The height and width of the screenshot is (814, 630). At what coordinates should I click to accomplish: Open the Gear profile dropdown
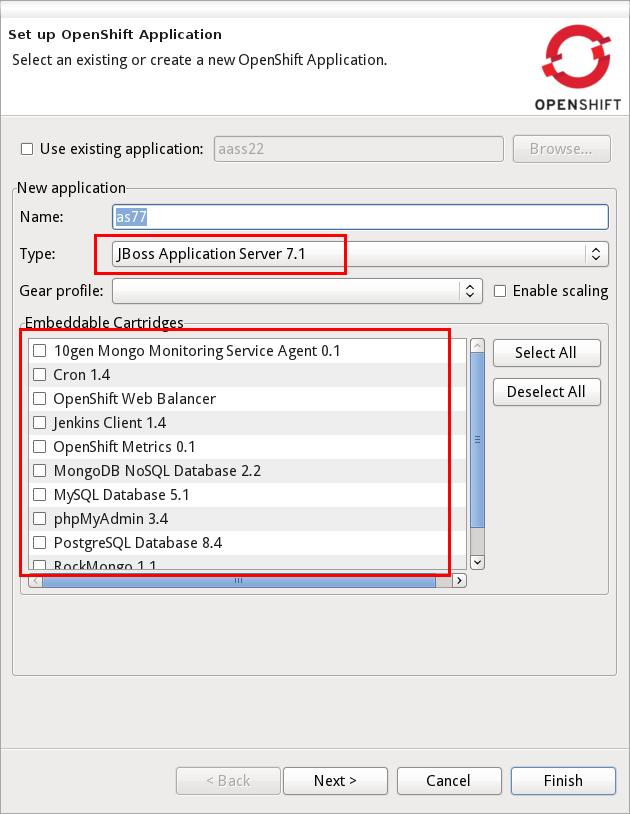297,291
